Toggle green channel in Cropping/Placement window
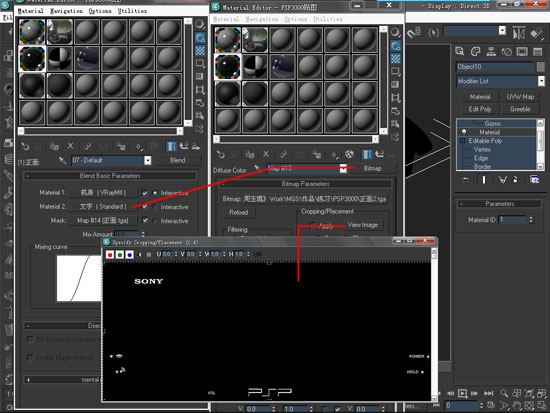The width and height of the screenshot is (550, 413). [120, 255]
